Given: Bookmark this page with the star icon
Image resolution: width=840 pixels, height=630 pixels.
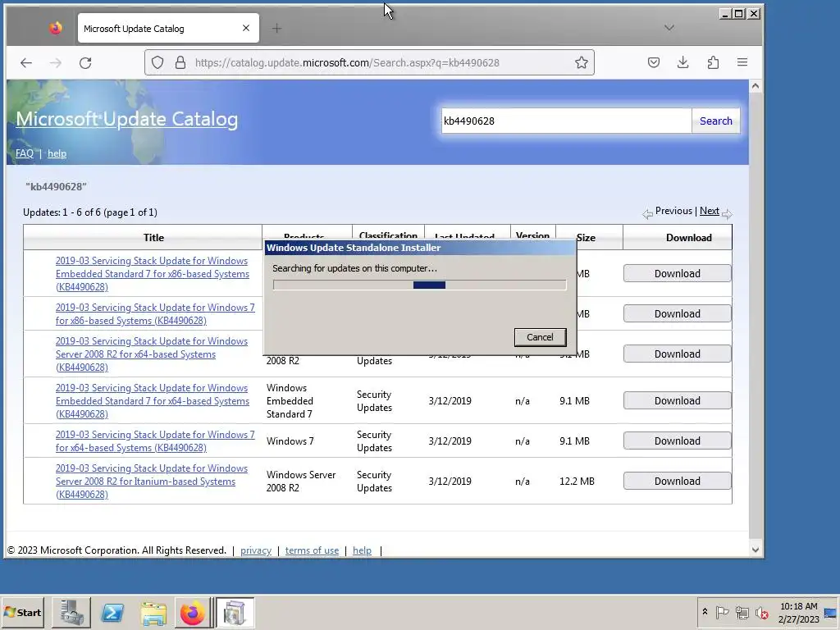Looking at the screenshot, I should tap(582, 62).
